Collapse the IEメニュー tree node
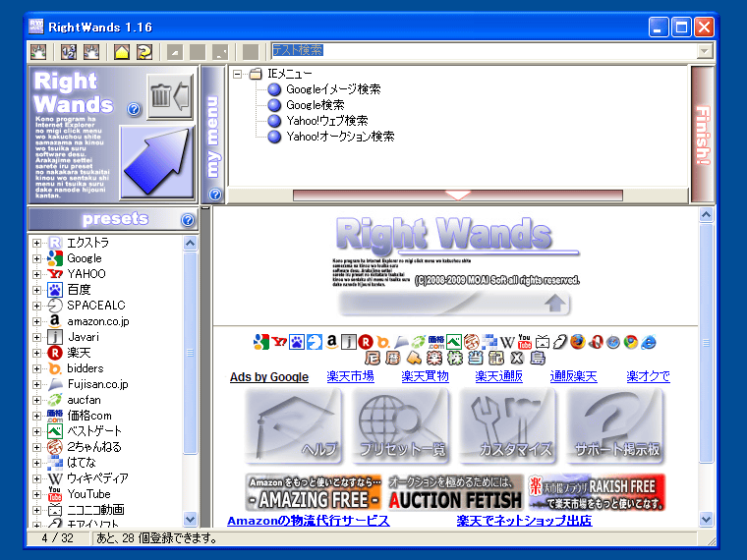This screenshot has height=560, width=747. [x=237, y=74]
